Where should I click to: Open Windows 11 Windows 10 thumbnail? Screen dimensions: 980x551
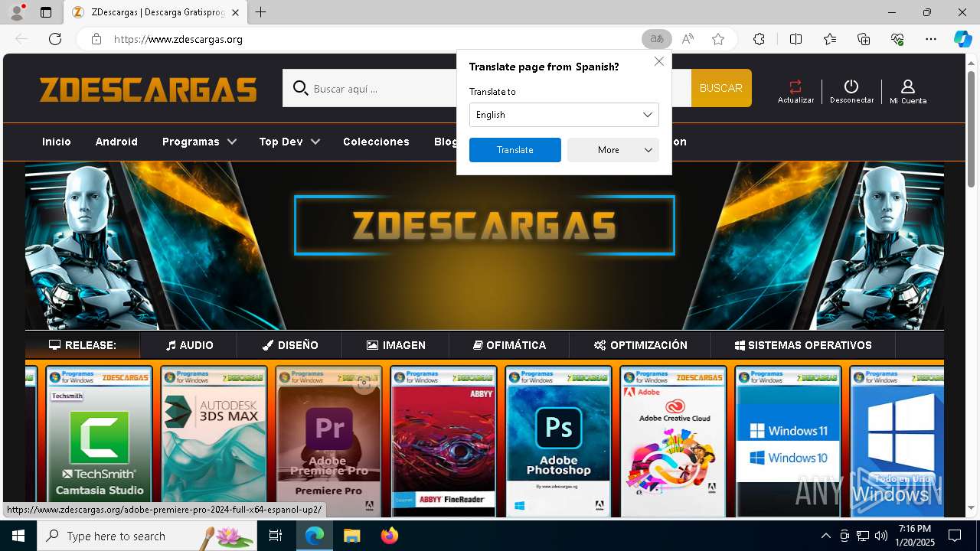[x=789, y=442]
